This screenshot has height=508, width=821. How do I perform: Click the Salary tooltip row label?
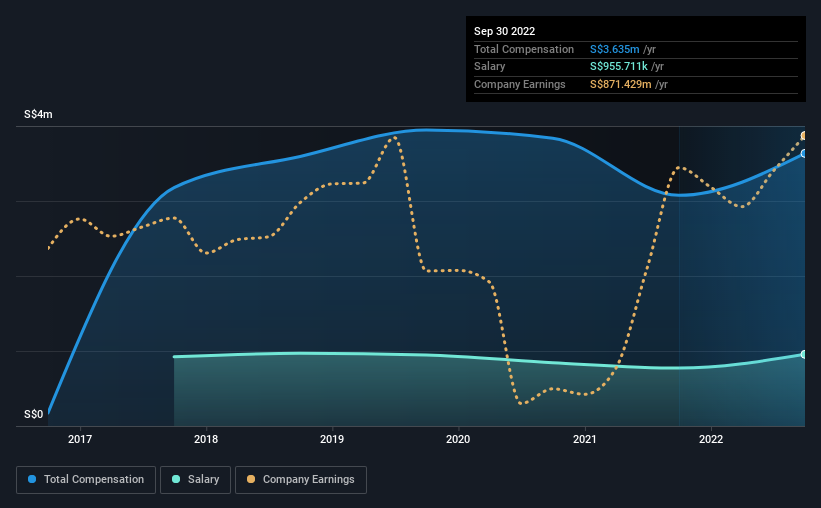490,67
